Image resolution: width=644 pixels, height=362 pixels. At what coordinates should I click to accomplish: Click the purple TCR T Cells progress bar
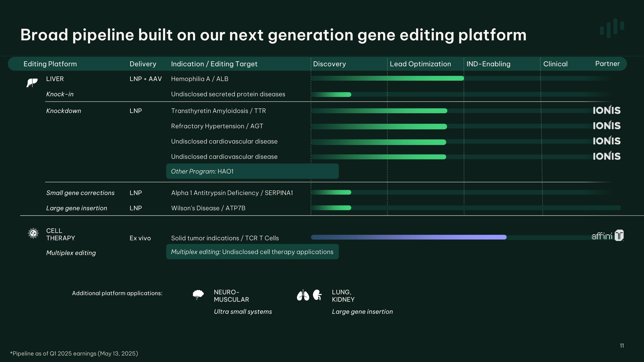[409, 237]
